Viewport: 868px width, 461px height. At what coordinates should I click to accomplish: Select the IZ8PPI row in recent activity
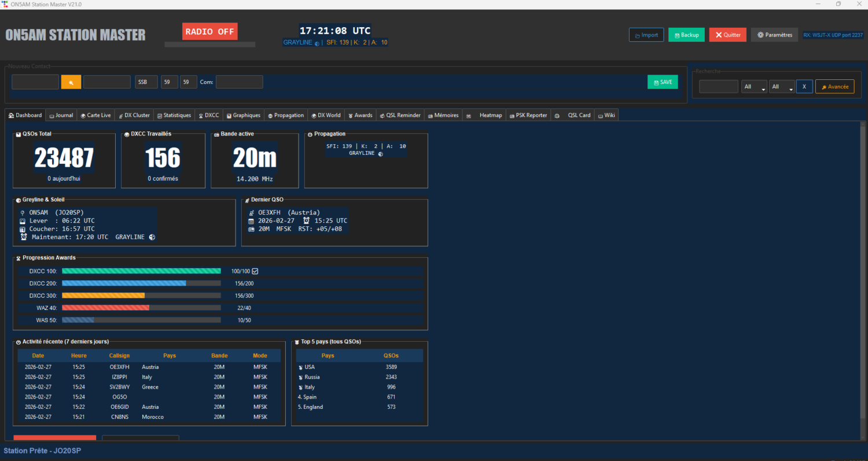149,377
